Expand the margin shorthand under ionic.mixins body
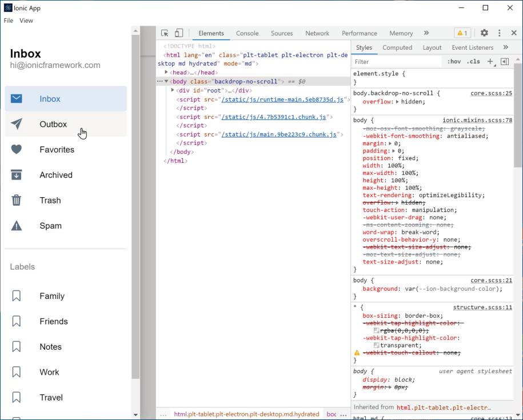523x420 pixels. (390, 143)
